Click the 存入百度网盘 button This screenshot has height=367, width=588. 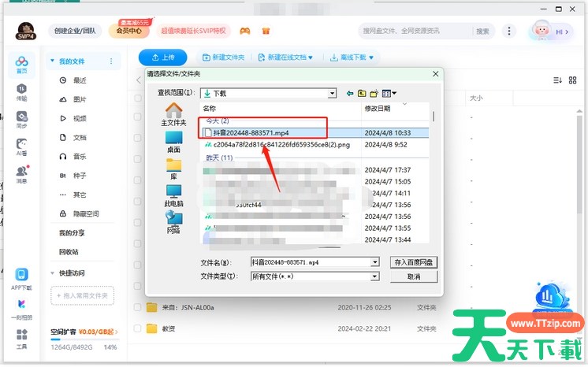point(414,262)
